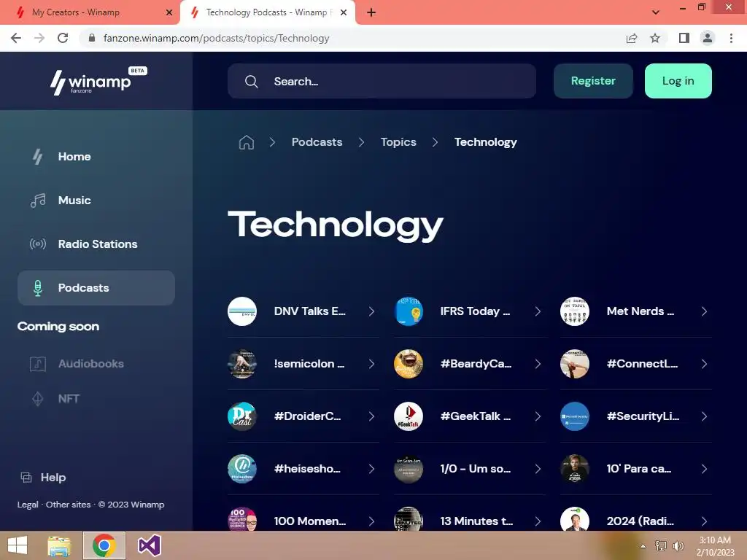747x560 pixels.
Task: Reload the page in browser
Action: coord(63,38)
